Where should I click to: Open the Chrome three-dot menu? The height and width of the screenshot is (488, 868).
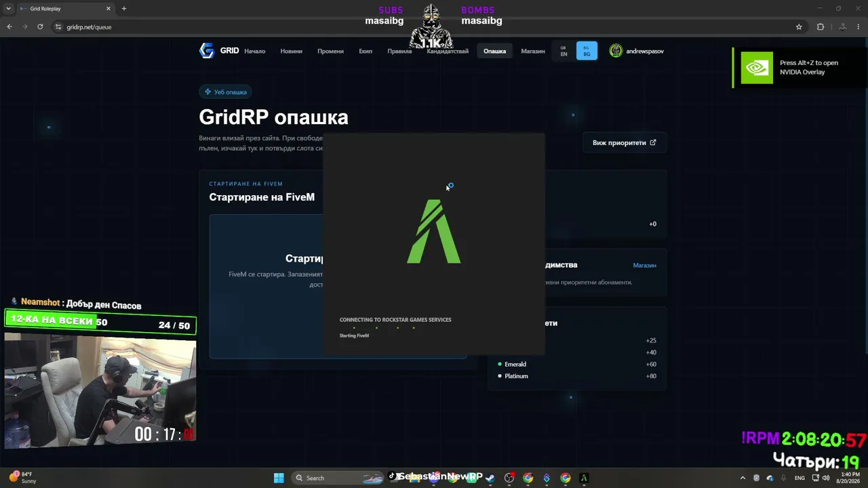860,27
